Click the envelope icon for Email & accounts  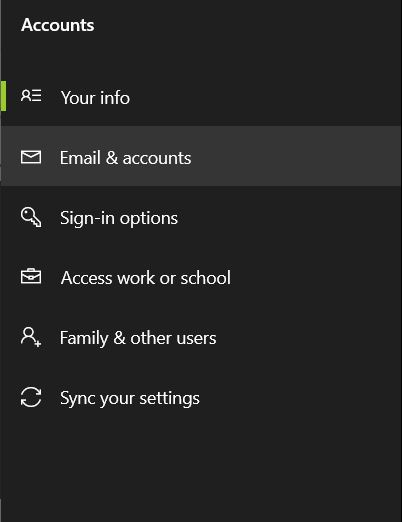31,157
